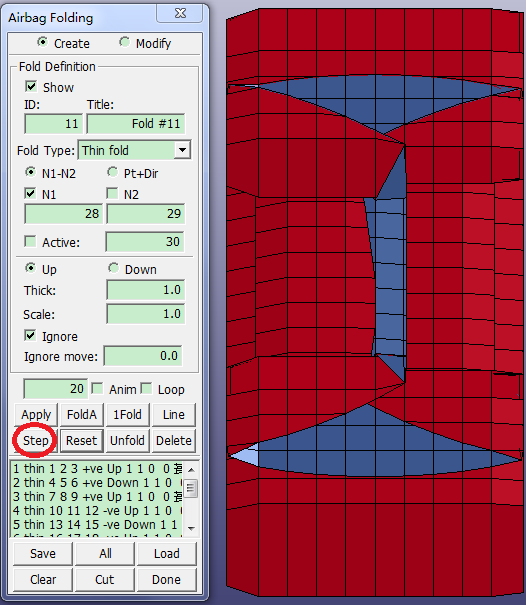The image size is (526, 605).
Task: Click the fold ID field containing 11
Action: coord(54,124)
